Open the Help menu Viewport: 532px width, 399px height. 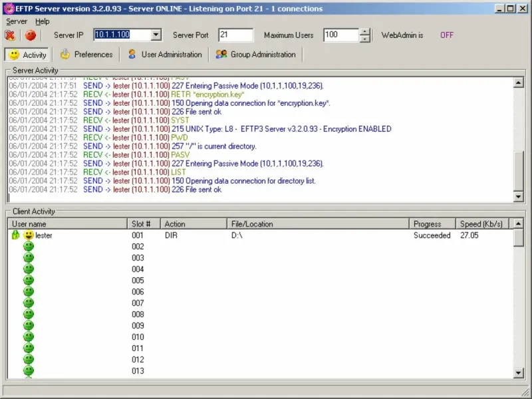click(42, 21)
